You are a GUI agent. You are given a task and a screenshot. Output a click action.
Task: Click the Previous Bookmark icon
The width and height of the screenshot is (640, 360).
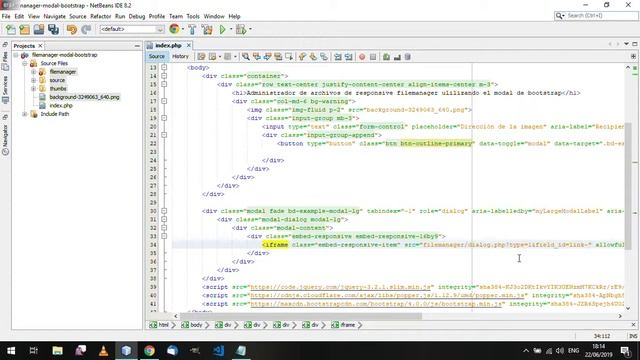coord(302,57)
